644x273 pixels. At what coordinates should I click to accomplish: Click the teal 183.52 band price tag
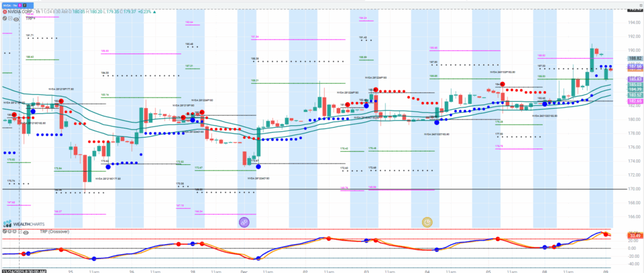(635, 95)
